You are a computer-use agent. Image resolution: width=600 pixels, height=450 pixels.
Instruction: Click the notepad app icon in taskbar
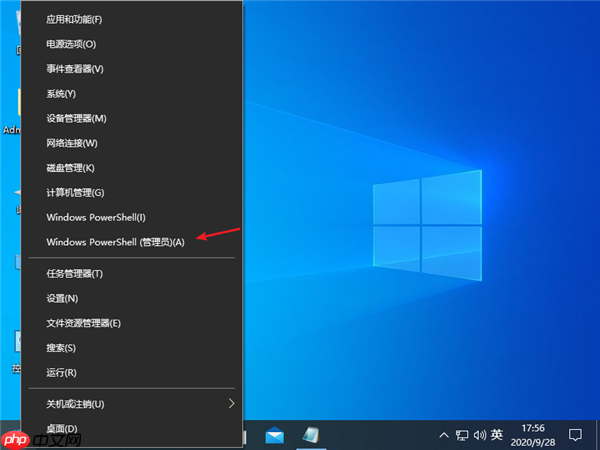tap(311, 435)
